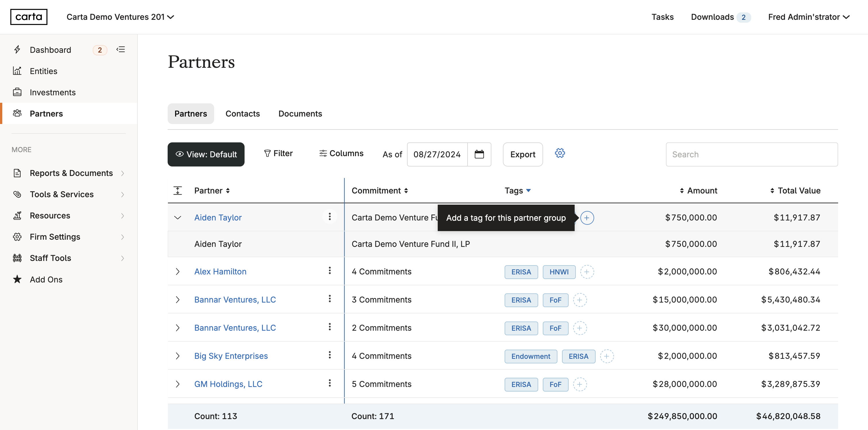
Task: Switch to the Documents tab
Action: point(300,114)
